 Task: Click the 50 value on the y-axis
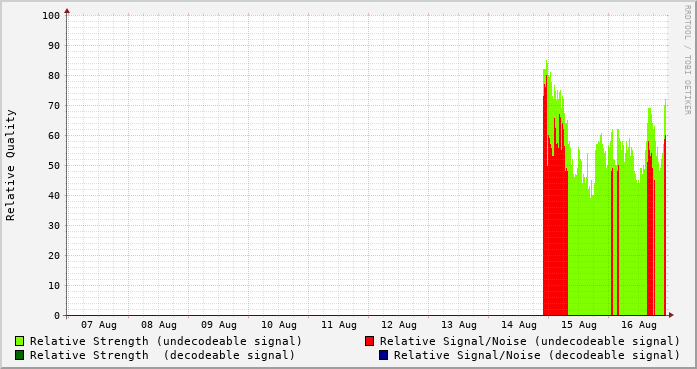[54, 166]
